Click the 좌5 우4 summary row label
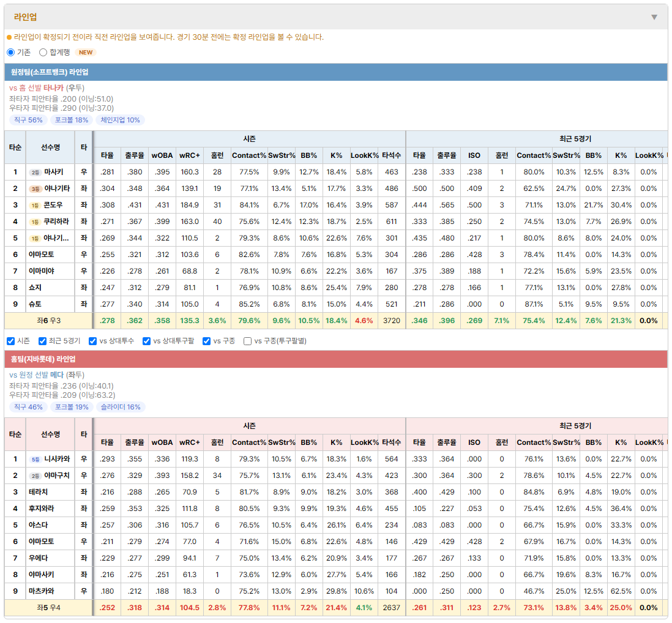Viewport: 672px width, 623px height. click(x=48, y=608)
